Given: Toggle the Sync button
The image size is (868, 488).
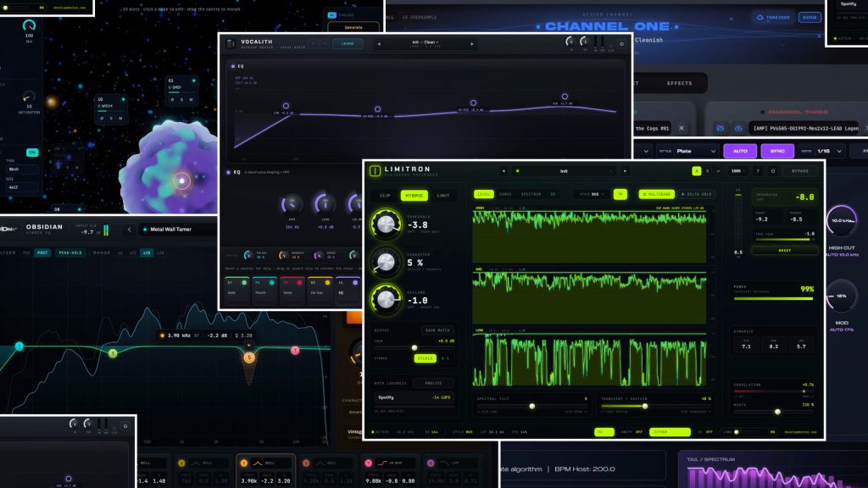Looking at the screenshot, I should (x=777, y=151).
